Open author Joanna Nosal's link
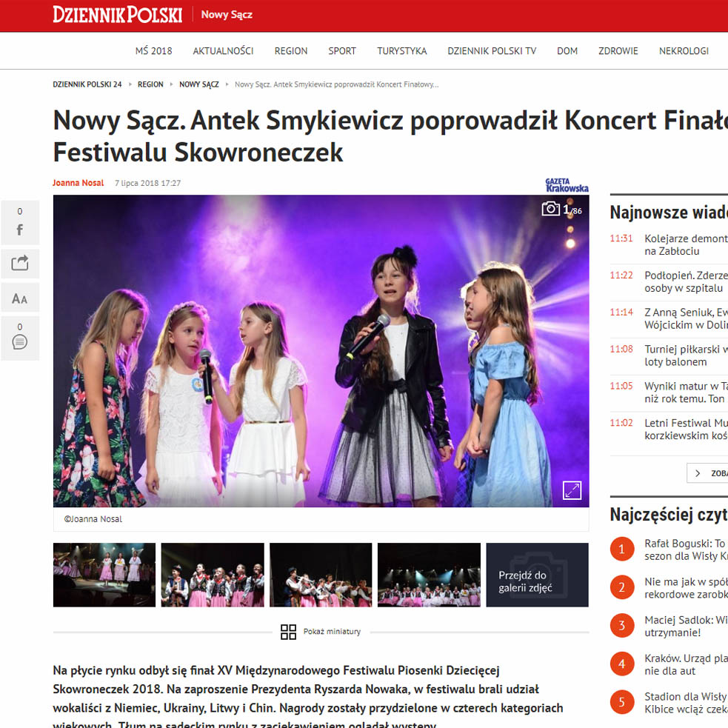 (x=78, y=183)
